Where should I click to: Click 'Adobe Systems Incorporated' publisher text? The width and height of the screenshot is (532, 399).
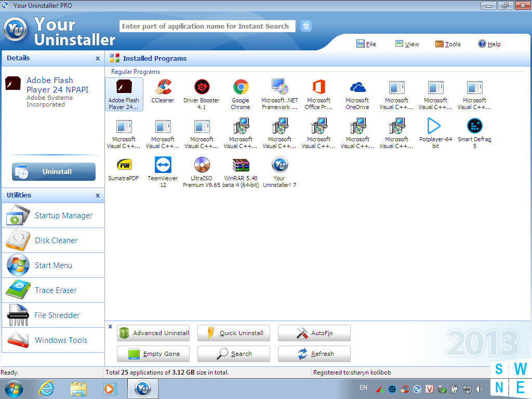tap(49, 101)
